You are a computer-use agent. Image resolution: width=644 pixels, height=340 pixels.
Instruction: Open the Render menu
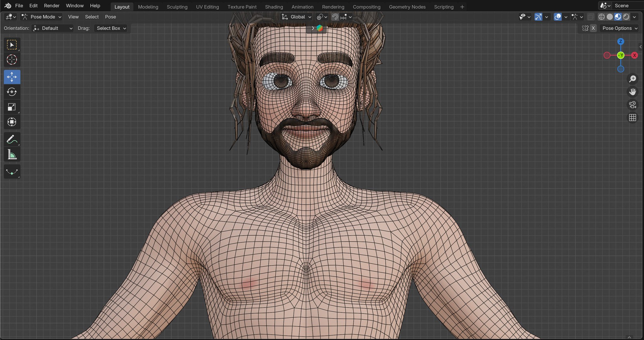(x=52, y=6)
